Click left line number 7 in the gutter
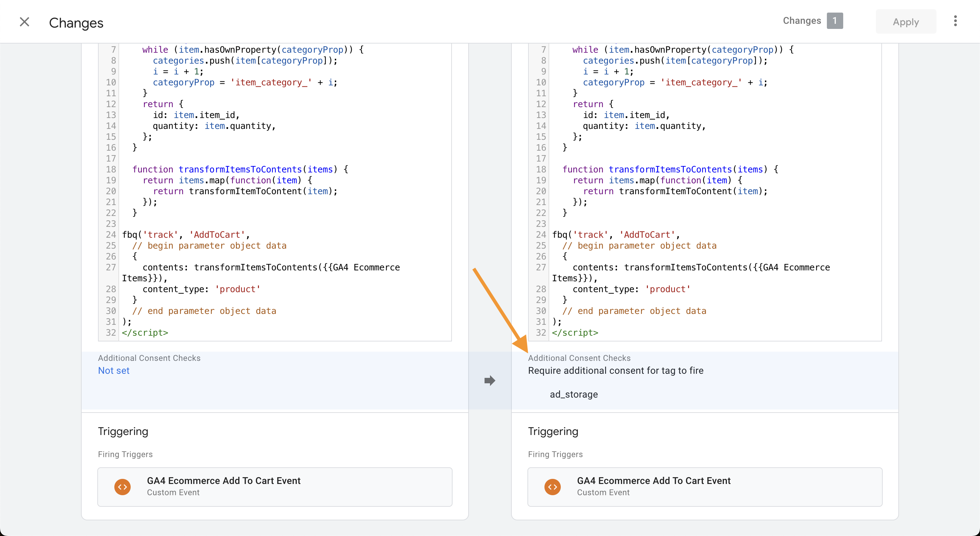The width and height of the screenshot is (980, 536). (x=113, y=49)
